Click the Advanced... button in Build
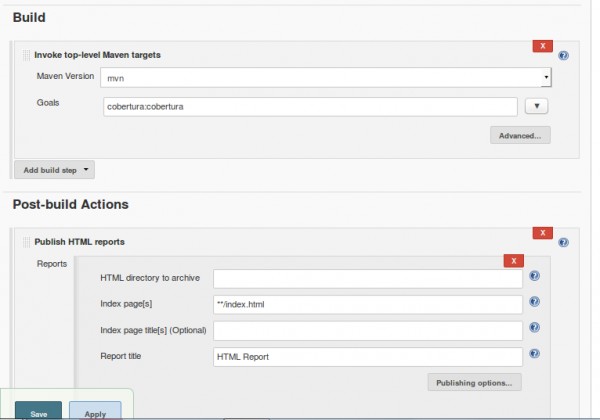Screen dimensions: 600x420 pyautogui.click(x=520, y=135)
